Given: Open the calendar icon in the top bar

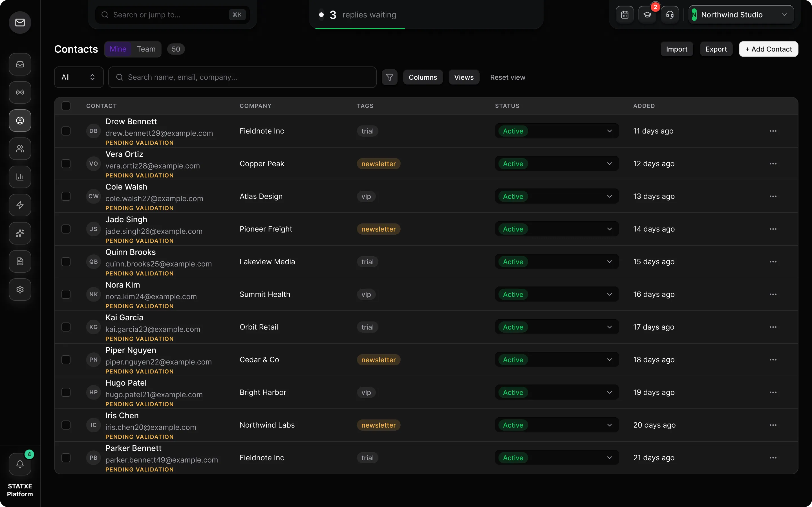Looking at the screenshot, I should click(x=625, y=15).
